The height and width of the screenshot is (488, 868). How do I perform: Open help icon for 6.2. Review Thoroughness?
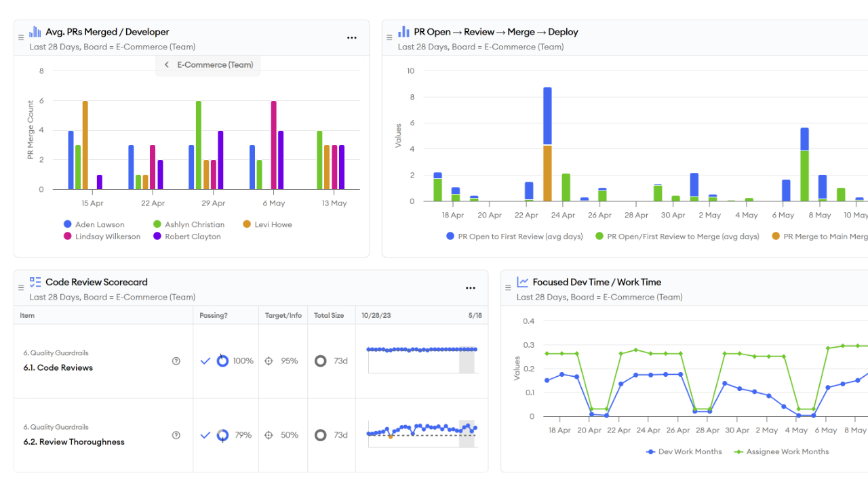[176, 435]
